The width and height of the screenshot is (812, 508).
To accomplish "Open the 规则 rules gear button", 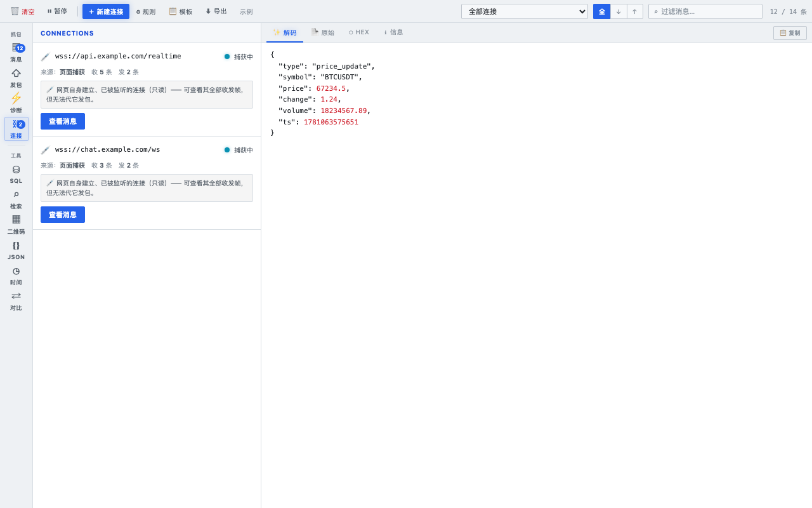I will 146,11.
